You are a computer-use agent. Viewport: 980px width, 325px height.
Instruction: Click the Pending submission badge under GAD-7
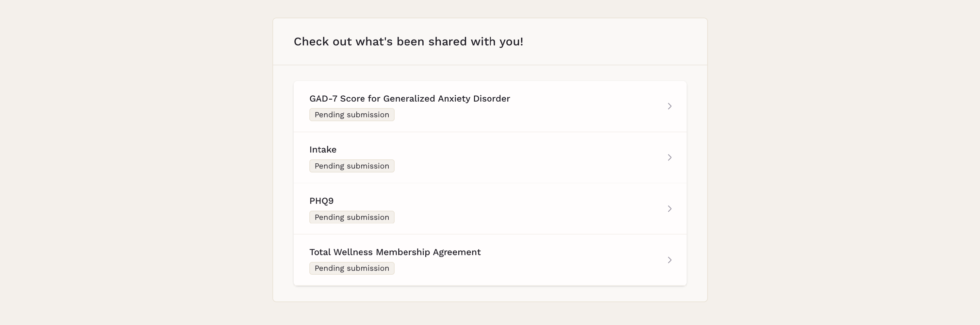click(x=351, y=115)
